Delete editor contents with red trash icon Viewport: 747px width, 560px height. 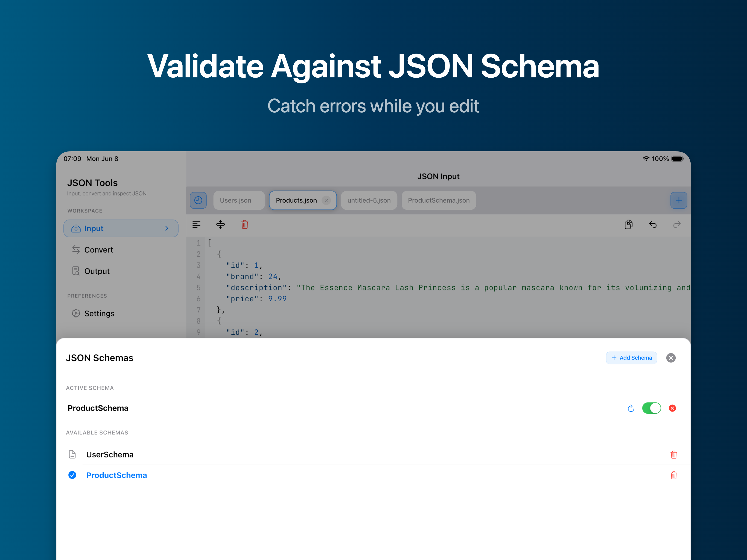[x=245, y=224]
